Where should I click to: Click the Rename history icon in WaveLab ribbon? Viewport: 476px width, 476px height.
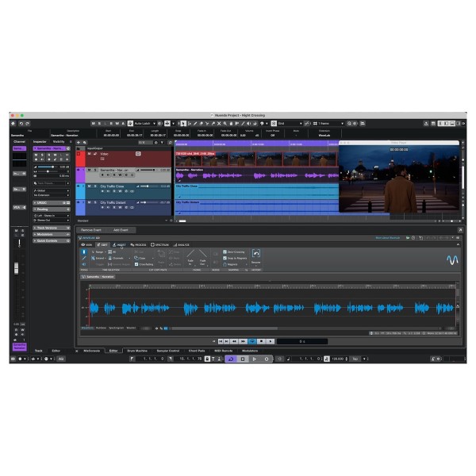point(256,255)
